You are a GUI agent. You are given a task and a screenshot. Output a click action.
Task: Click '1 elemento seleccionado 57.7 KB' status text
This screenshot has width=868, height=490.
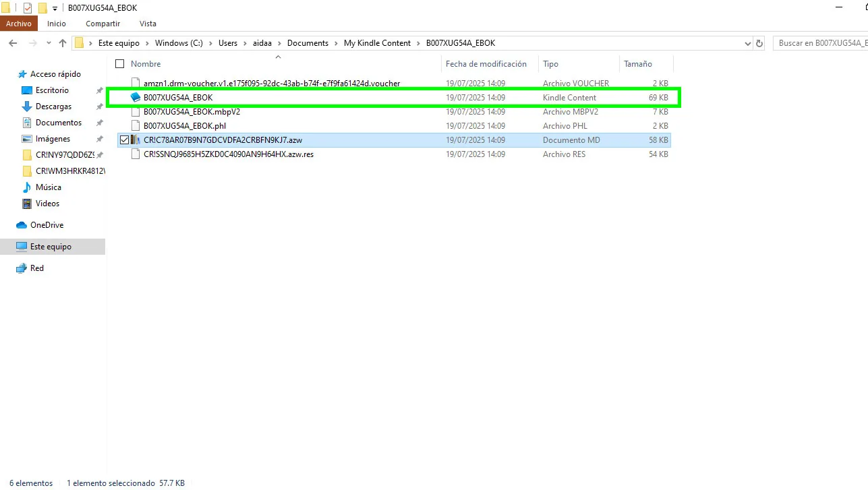click(x=125, y=483)
